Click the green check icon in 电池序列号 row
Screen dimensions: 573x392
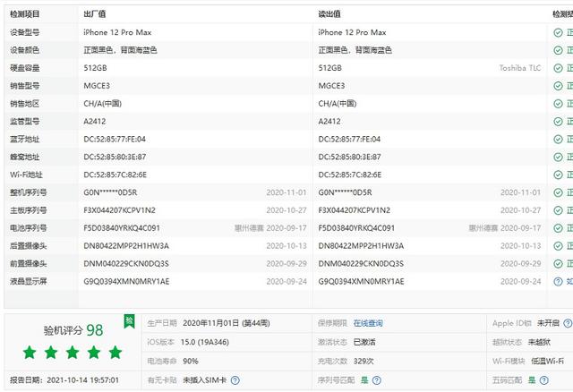tap(558, 228)
